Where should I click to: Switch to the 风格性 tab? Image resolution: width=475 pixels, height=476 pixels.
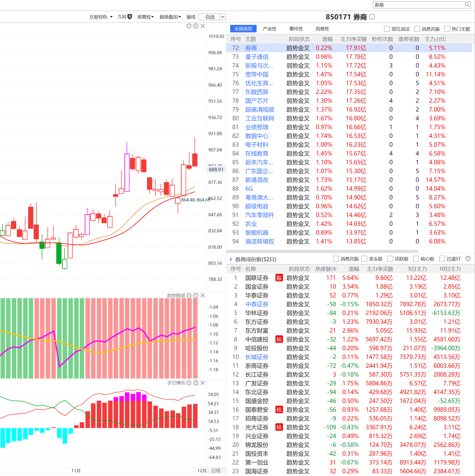(x=322, y=29)
